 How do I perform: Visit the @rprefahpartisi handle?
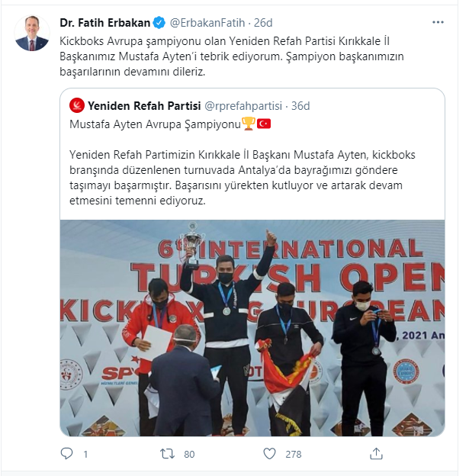tap(243, 105)
